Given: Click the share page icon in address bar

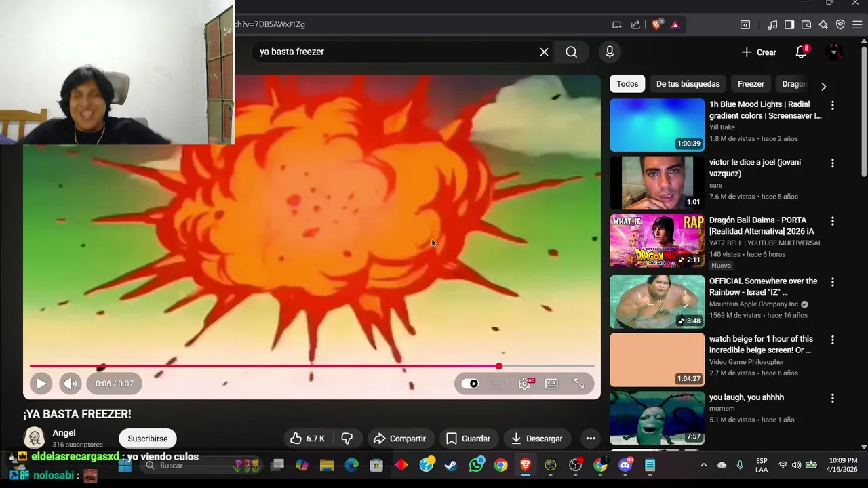Looking at the screenshot, I should click(635, 24).
